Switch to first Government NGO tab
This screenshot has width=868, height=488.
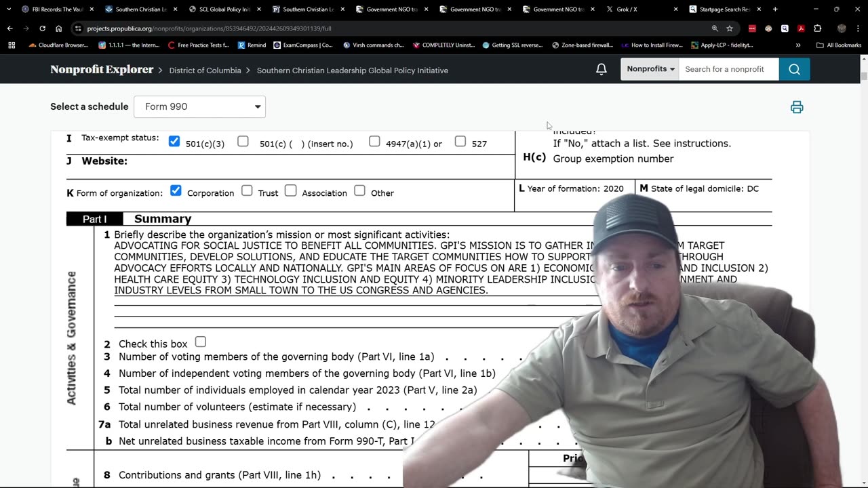pyautogui.click(x=391, y=9)
